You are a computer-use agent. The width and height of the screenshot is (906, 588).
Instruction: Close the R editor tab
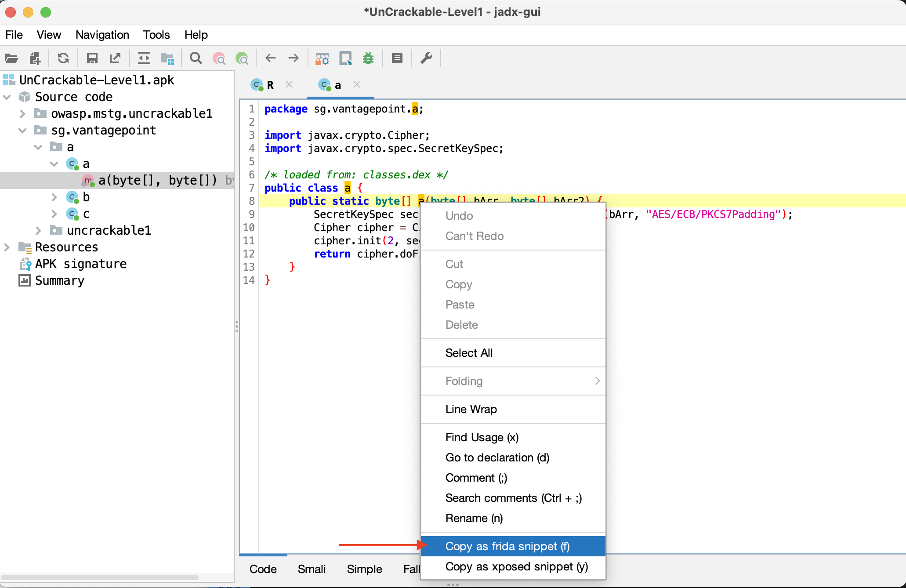[289, 84]
